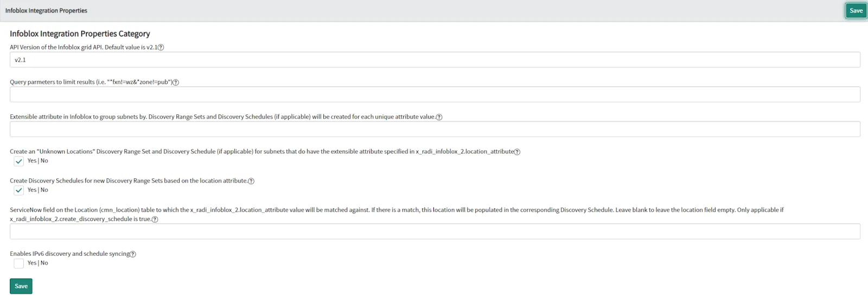Open help icon for Create Discovery Schedules setting
The width and height of the screenshot is (868, 297).
point(251,181)
